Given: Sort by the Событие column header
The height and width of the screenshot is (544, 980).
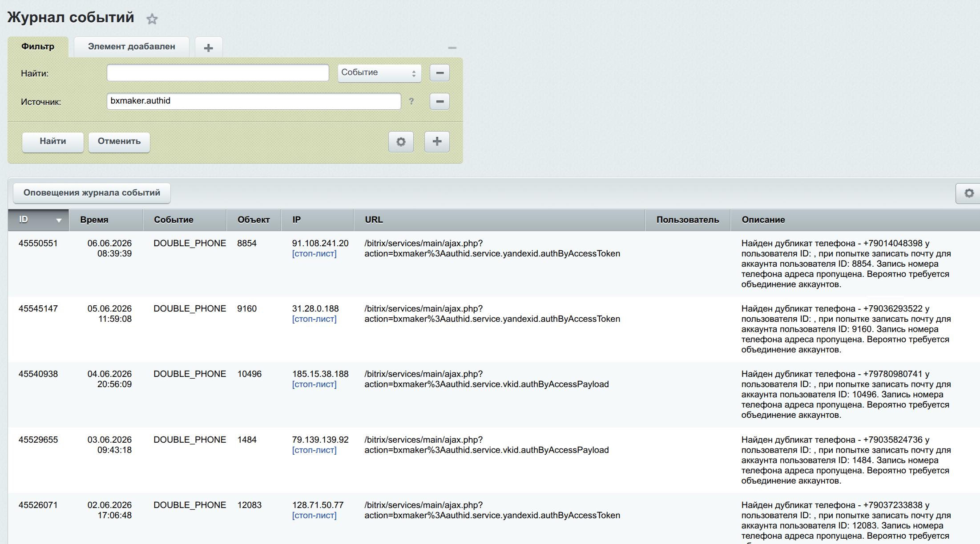Looking at the screenshot, I should pyautogui.click(x=185, y=220).
